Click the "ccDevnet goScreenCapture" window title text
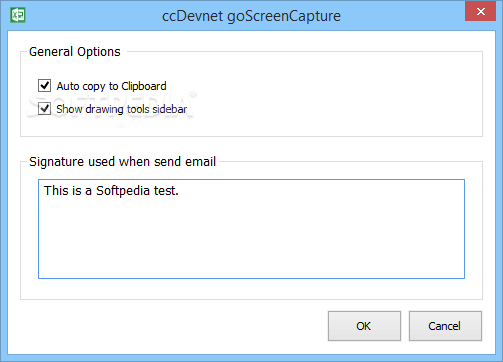This screenshot has height=362, width=503. [251, 16]
